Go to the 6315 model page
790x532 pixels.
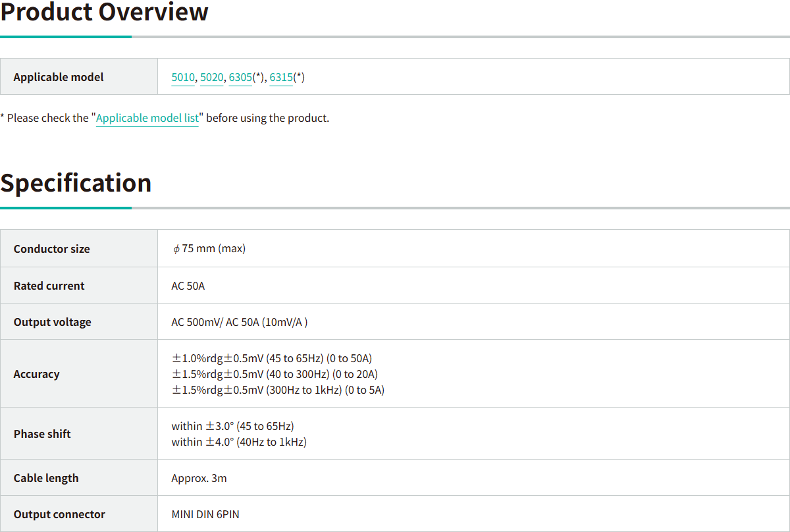click(x=281, y=78)
